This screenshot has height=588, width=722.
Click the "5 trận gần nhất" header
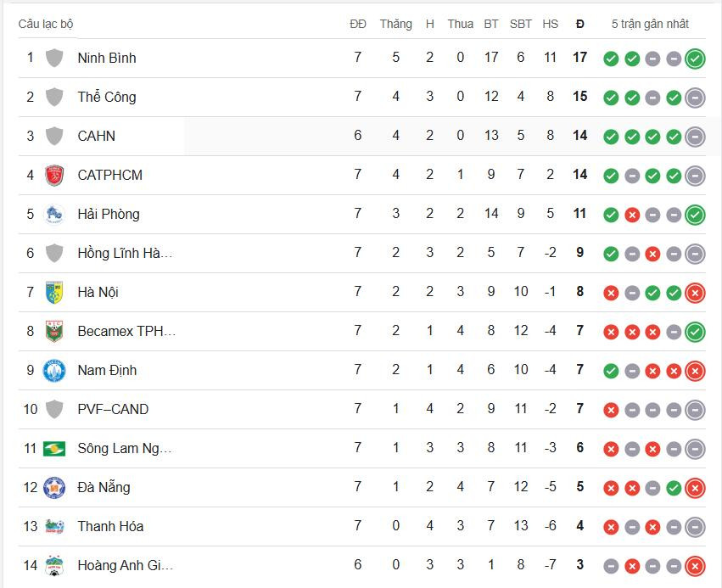coord(650,24)
